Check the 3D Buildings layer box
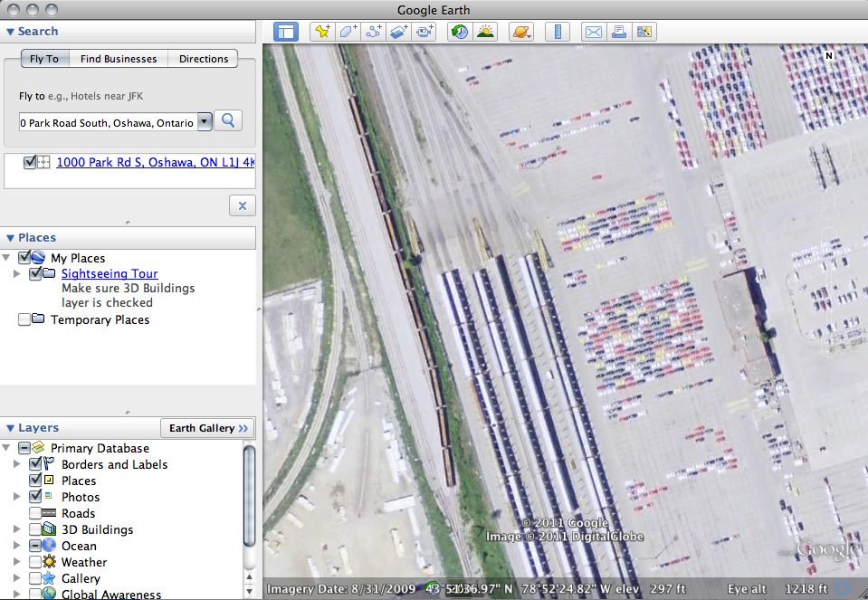 pyautogui.click(x=36, y=529)
